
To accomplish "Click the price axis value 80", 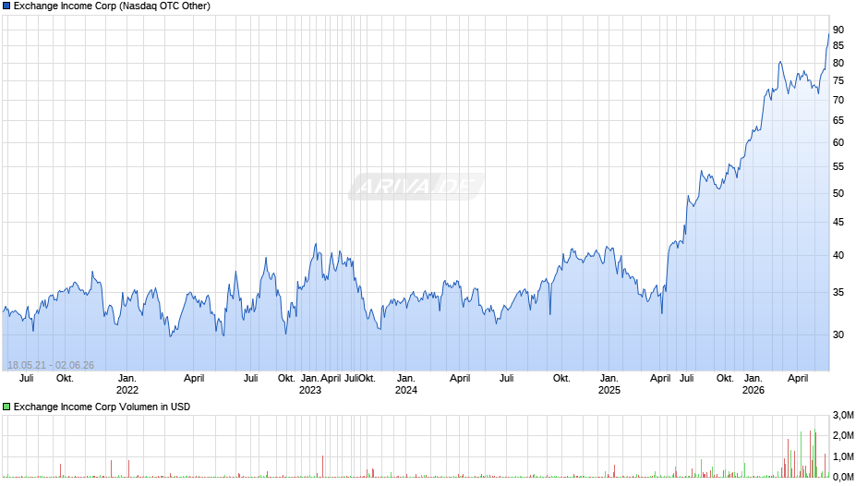I will (838, 63).
